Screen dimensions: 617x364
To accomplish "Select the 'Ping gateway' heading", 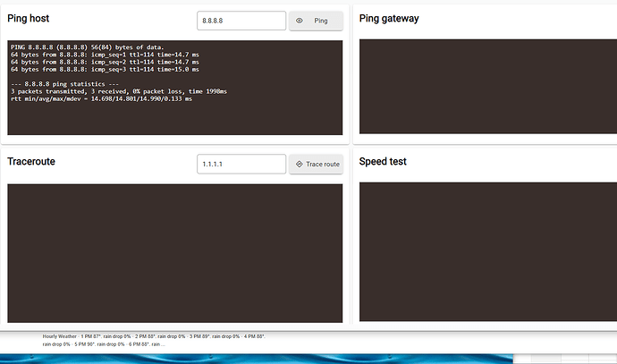I will click(389, 19).
